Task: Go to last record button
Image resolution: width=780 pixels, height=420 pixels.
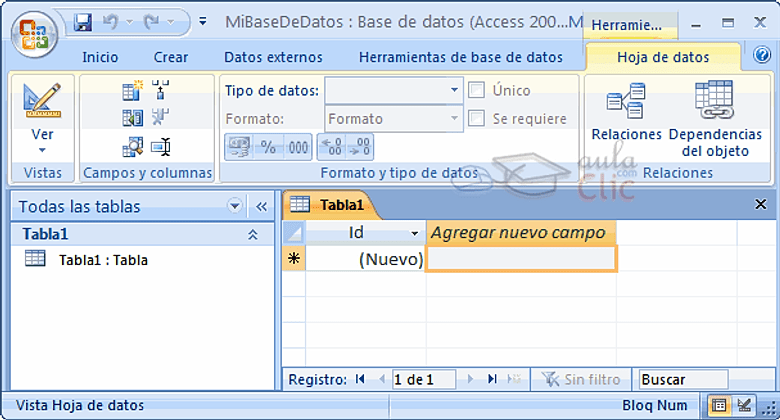Action: point(492,379)
